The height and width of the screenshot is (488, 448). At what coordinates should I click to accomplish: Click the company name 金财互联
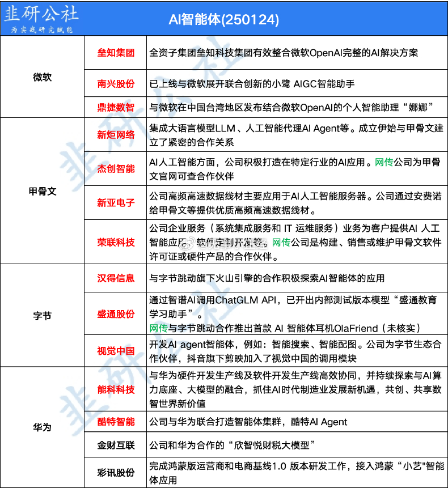tap(116, 445)
